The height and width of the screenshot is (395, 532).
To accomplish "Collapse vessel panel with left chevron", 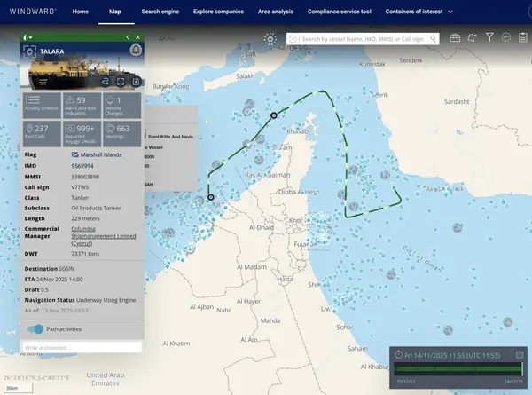I will (128, 37).
